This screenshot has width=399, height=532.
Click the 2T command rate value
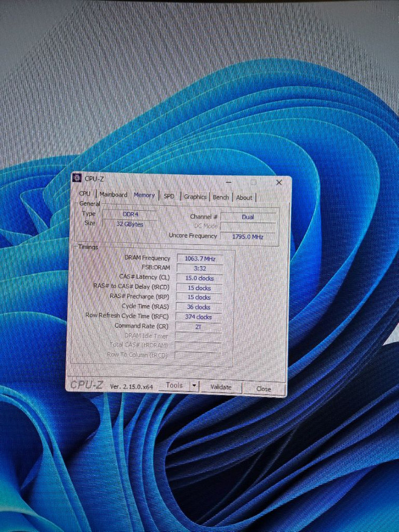198,327
